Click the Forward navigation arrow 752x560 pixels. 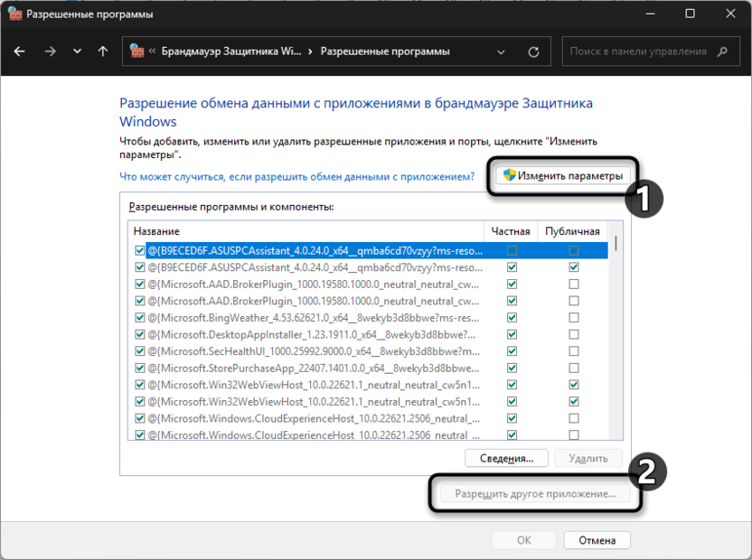[50, 51]
